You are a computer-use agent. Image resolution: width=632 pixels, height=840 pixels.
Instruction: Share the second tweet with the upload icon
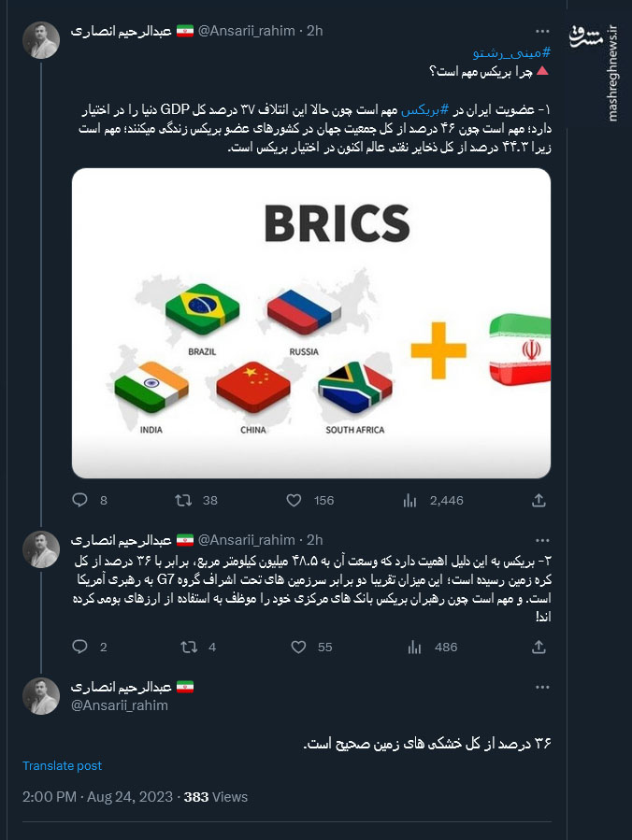[539, 647]
